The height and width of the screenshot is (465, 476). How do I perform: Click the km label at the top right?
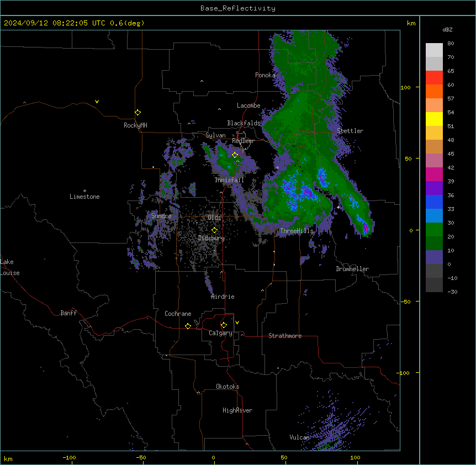(x=411, y=23)
